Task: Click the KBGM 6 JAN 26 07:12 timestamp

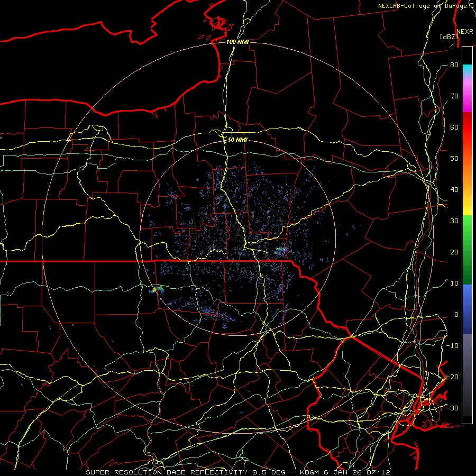Action: tap(345, 472)
